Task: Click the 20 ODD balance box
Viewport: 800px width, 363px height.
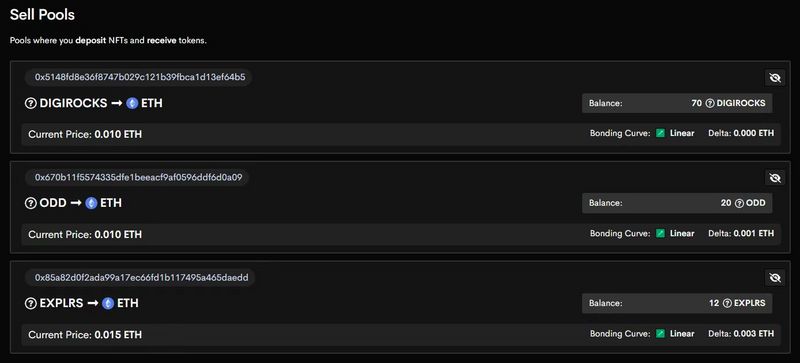Action: pos(677,203)
